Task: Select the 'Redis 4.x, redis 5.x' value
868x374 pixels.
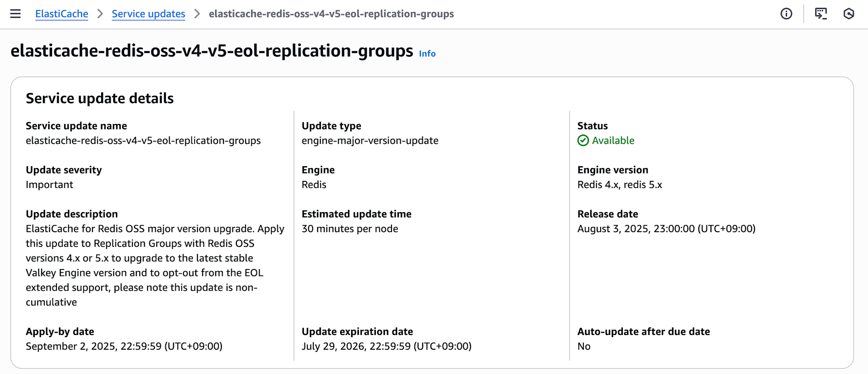Action: click(x=620, y=185)
